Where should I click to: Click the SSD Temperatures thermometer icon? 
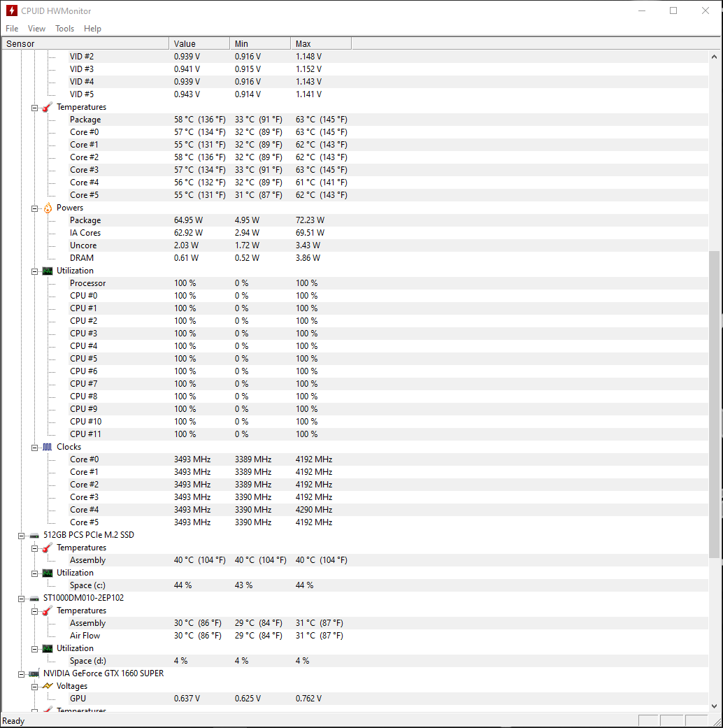(48, 548)
